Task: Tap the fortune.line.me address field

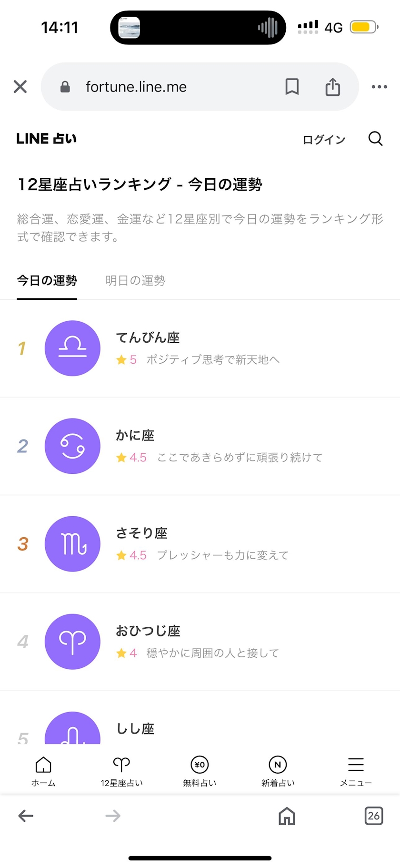Action: tap(157, 87)
